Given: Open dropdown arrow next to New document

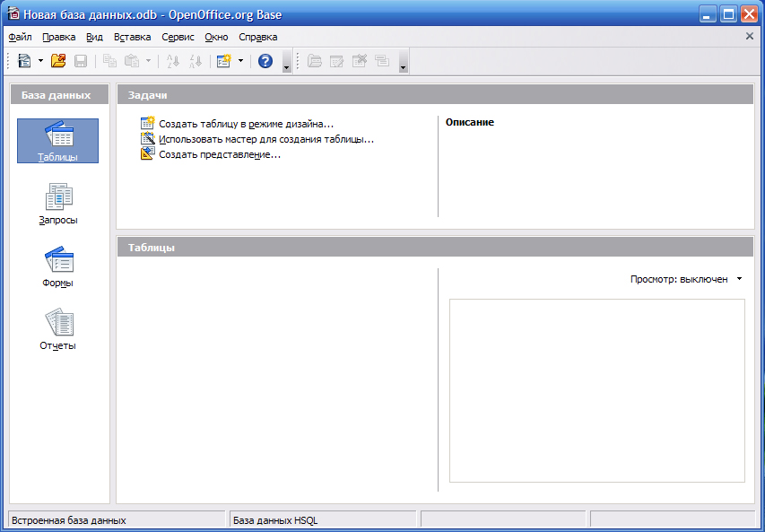Looking at the screenshot, I should pyautogui.click(x=40, y=61).
